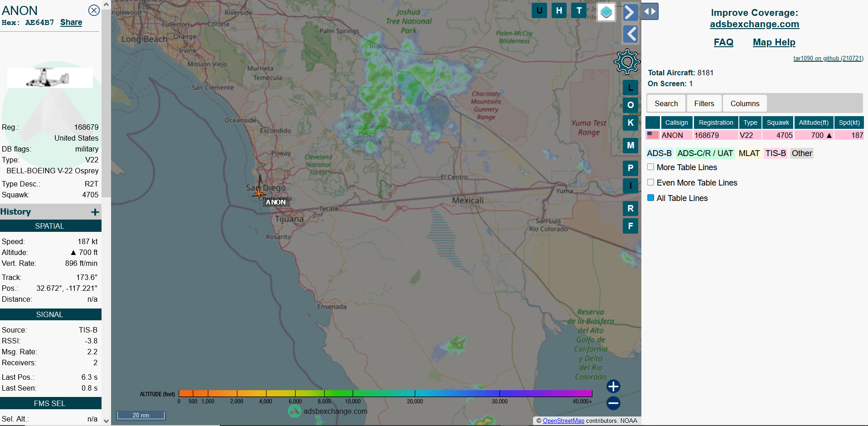Click the ADS-B source legend
868x426 pixels.
pyautogui.click(x=659, y=153)
